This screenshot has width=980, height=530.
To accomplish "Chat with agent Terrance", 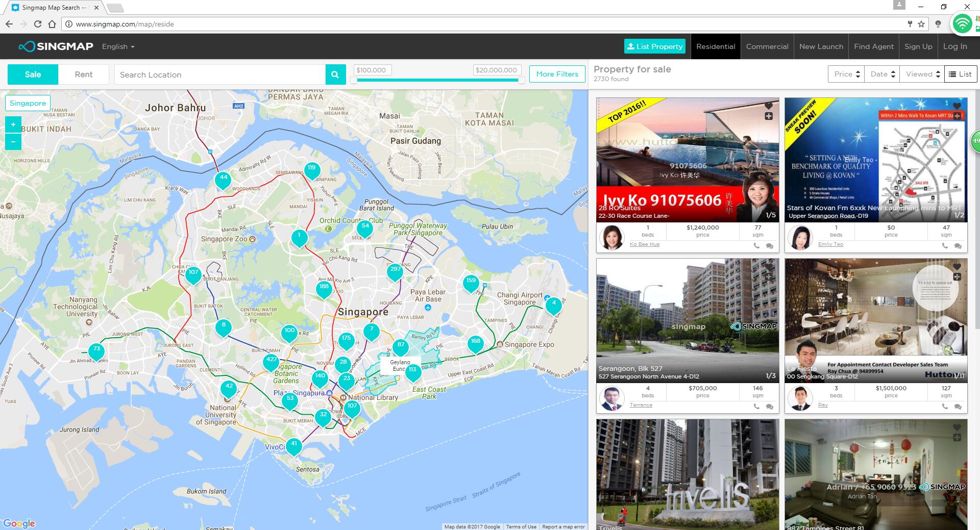I will point(769,407).
